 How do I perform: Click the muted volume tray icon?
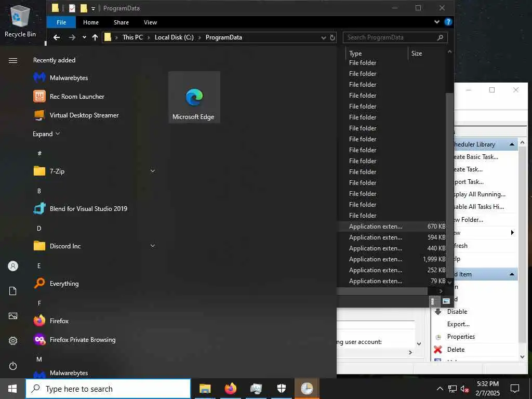tap(464, 389)
